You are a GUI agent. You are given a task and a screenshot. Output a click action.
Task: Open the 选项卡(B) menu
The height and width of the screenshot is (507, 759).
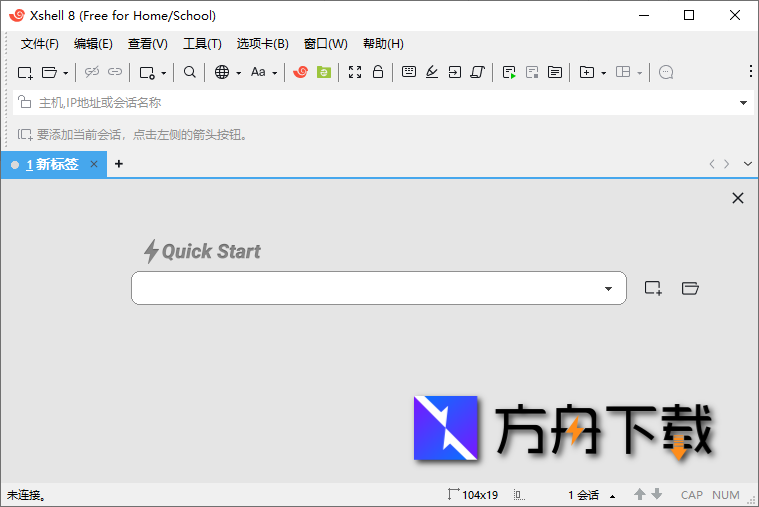262,44
